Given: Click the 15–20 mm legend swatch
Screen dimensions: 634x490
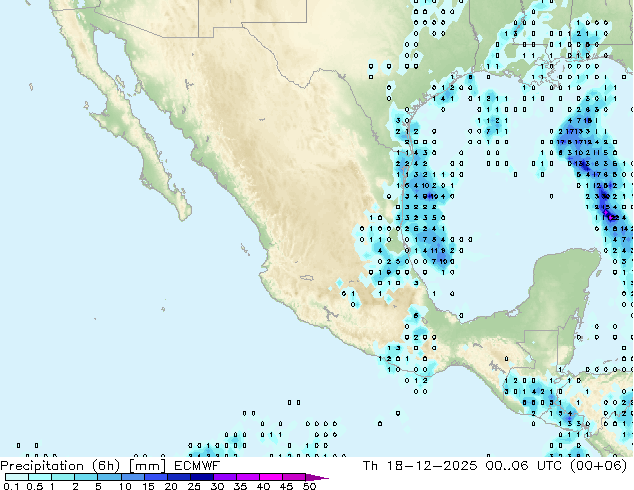Looking at the screenshot, I should [x=155, y=477].
